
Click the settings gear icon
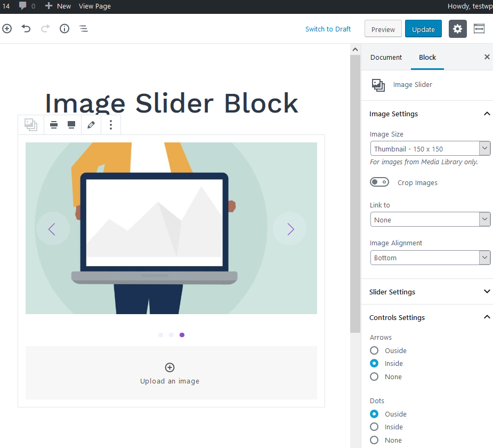[x=457, y=29]
